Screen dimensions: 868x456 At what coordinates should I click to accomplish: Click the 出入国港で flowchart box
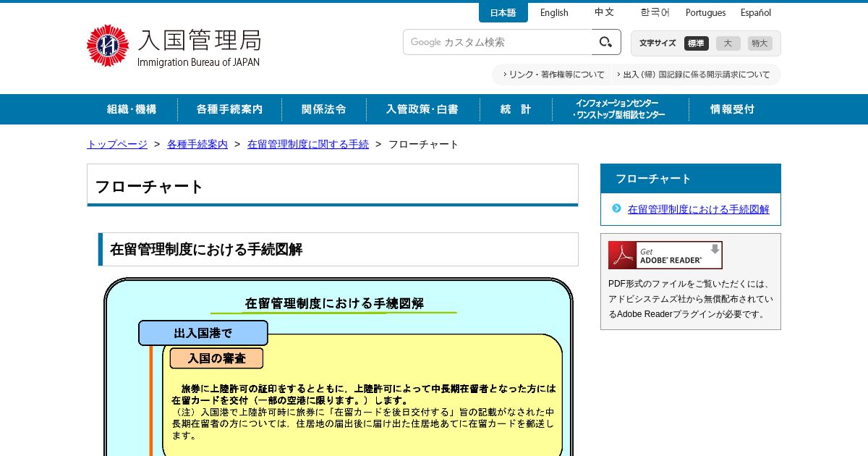click(203, 333)
